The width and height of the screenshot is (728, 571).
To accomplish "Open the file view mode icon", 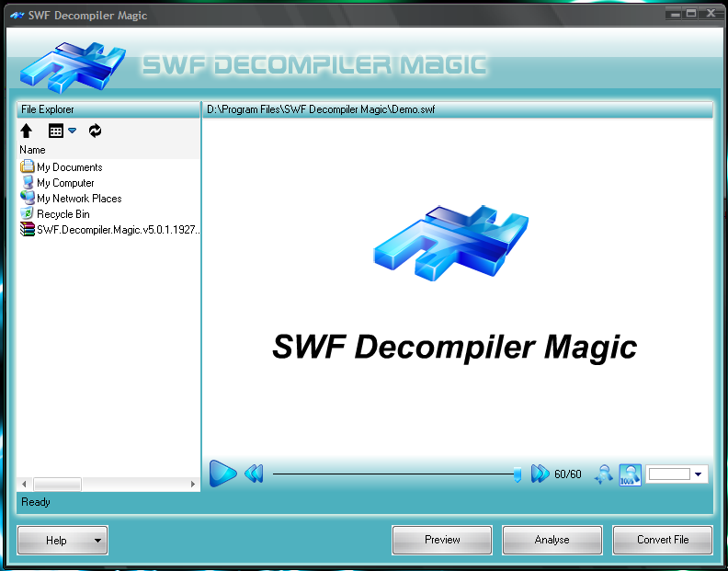I will click(56, 131).
